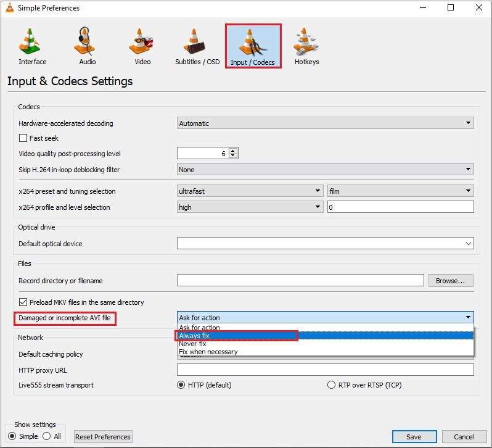Open Skip H.264 in-loop deblocking filter dropdown

[x=325, y=169]
